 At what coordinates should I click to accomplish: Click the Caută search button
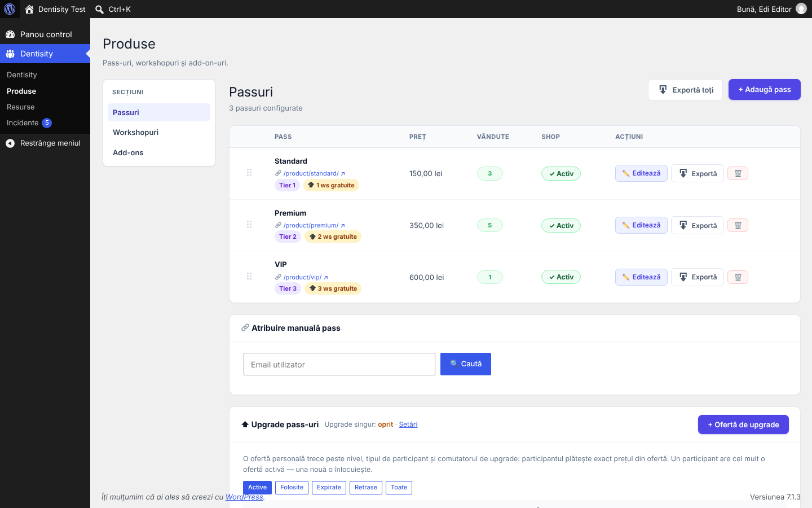pos(466,364)
